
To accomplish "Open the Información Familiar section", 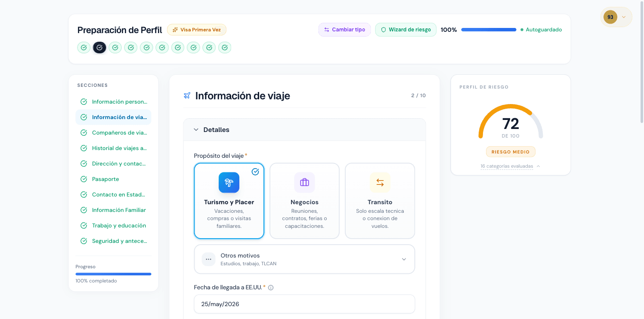I will coord(119,210).
